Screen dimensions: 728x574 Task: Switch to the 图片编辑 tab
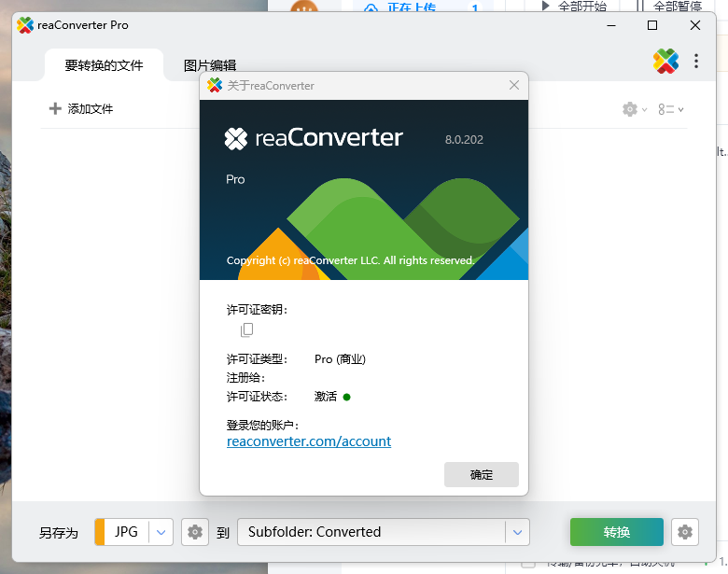coord(210,65)
